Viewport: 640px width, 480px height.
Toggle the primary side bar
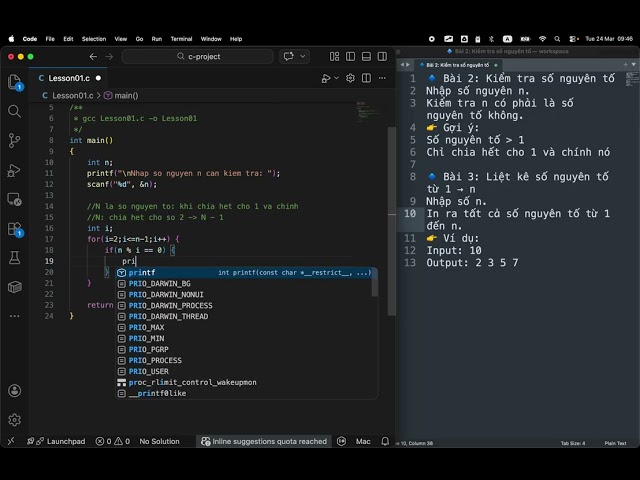[x=350, y=56]
